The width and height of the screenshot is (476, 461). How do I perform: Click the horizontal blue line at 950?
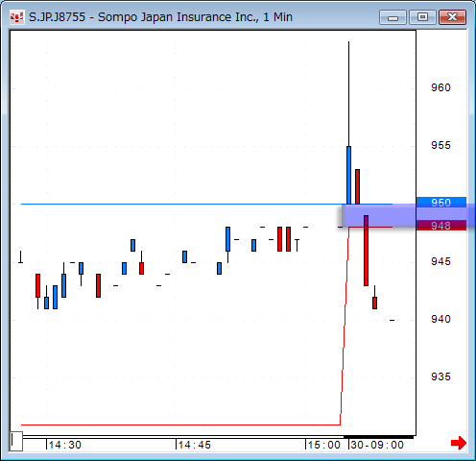point(181,204)
